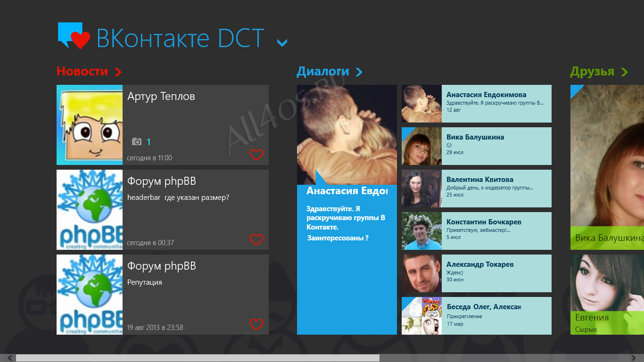Like the headerbar phpBB post heart

(256, 239)
